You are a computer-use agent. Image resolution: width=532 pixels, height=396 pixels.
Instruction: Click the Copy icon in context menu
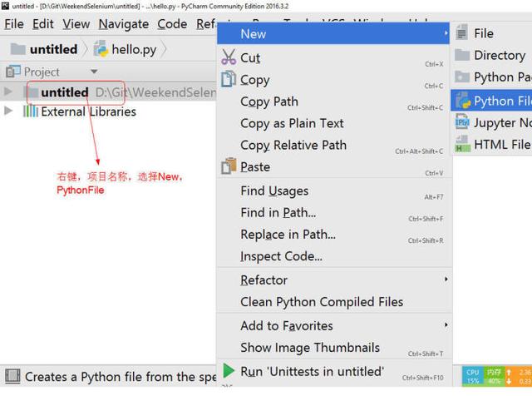pos(229,79)
